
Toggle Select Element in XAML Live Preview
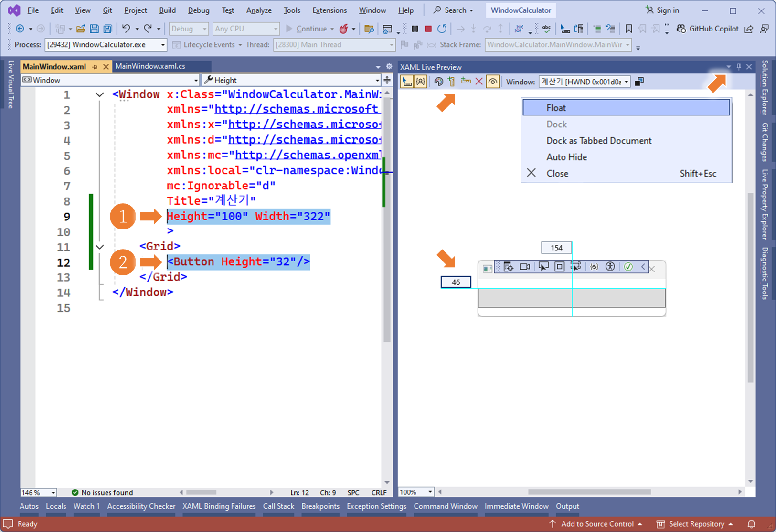pos(407,82)
